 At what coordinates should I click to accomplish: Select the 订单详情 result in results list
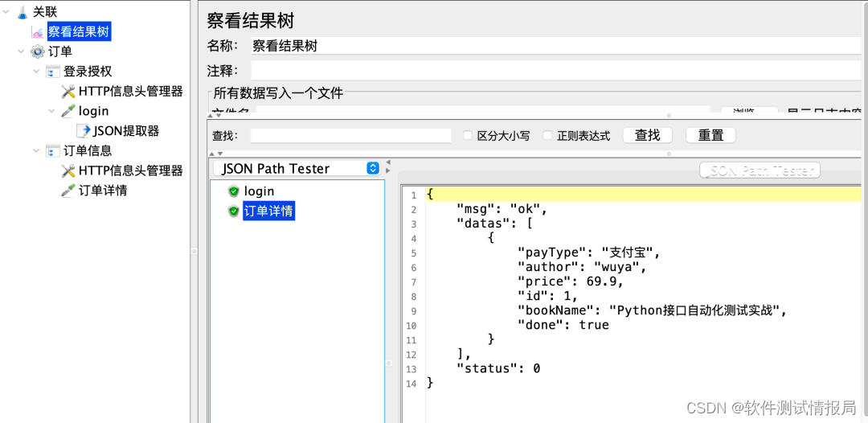269,211
